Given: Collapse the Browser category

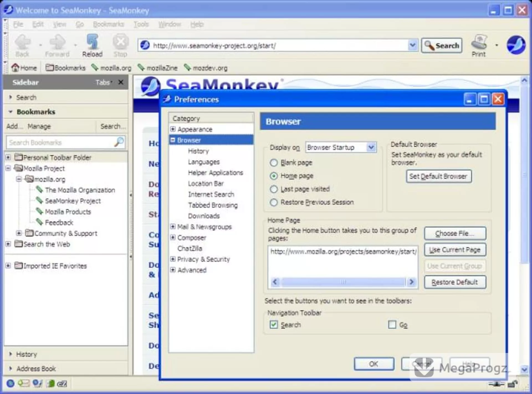Looking at the screenshot, I should [x=173, y=140].
